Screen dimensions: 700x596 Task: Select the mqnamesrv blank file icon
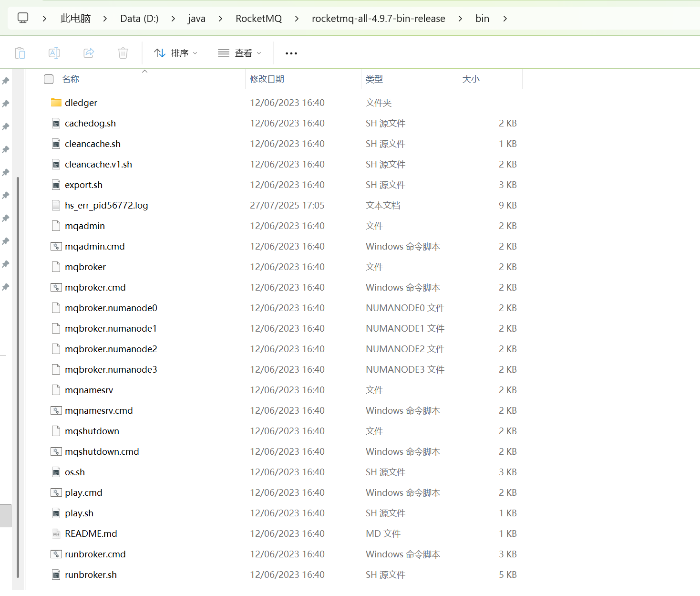(56, 390)
